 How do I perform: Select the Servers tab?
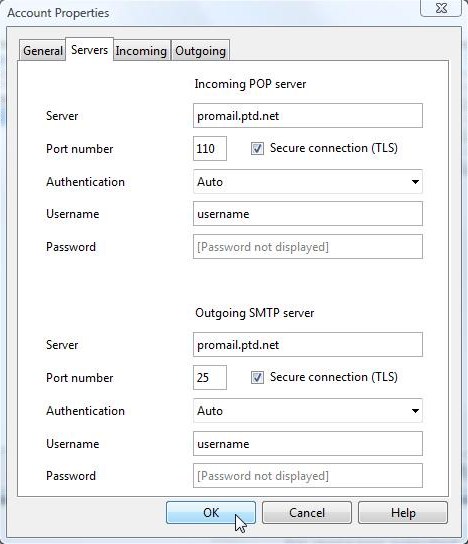pyautogui.click(x=90, y=50)
